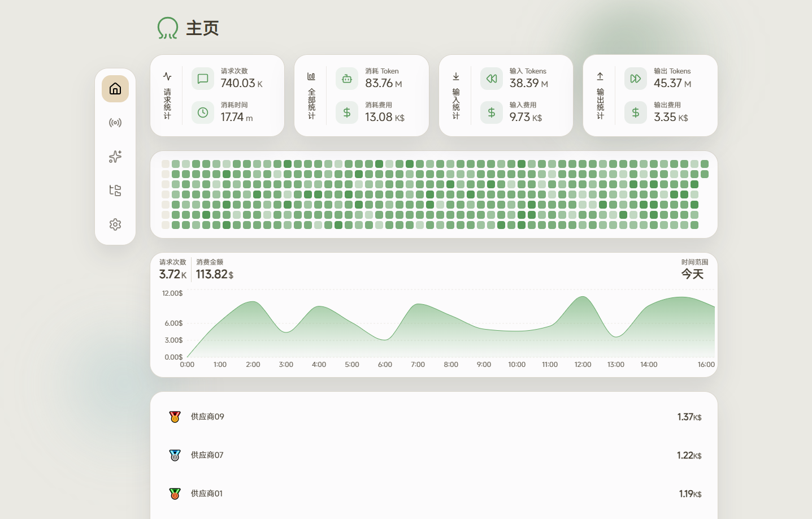Open the 今天 time range selector

coord(692,274)
